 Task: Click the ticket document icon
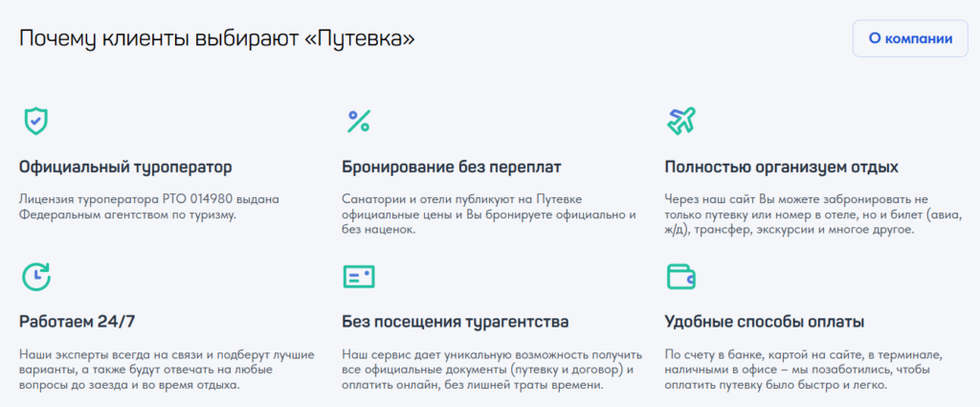point(359,277)
